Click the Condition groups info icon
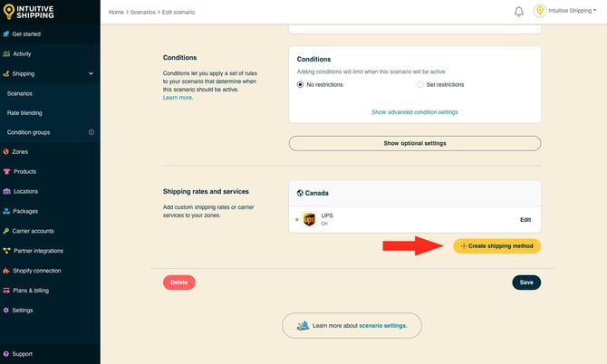 [91, 132]
